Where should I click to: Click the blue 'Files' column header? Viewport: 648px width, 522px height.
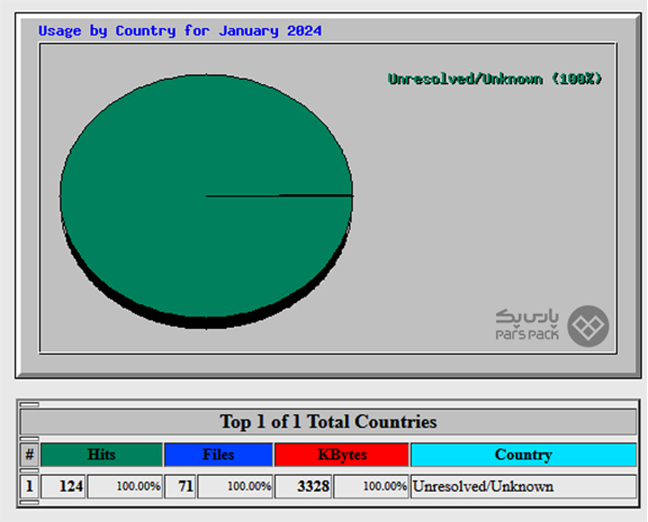218,455
